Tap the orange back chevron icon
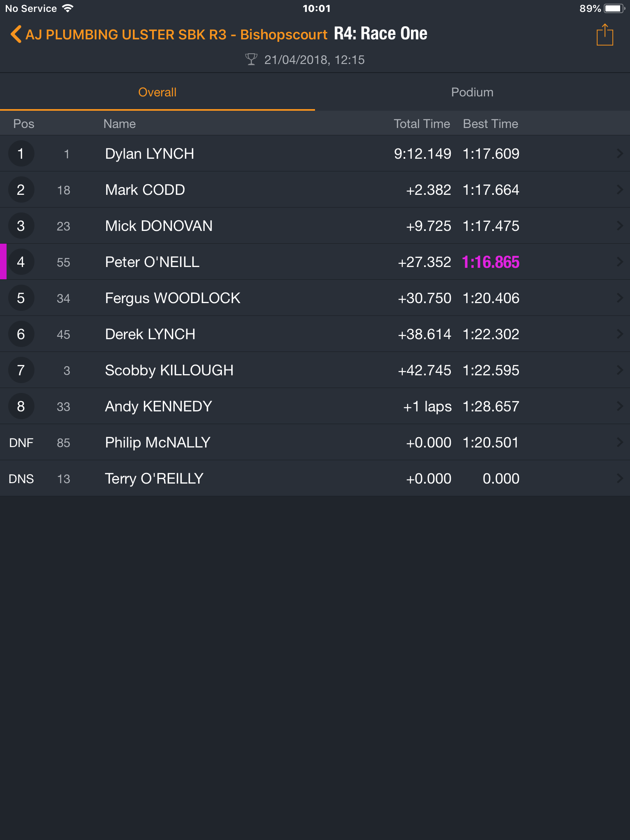Screen dimensions: 630x840 point(16,34)
